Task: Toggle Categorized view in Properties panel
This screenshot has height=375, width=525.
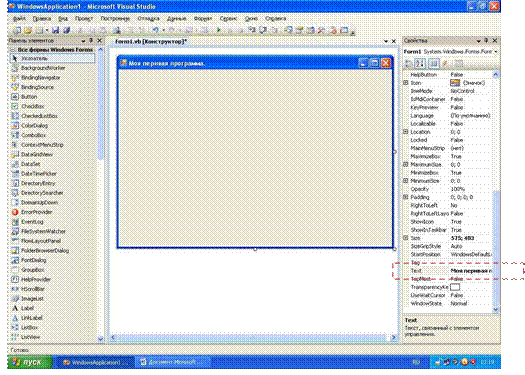Action: [x=409, y=63]
